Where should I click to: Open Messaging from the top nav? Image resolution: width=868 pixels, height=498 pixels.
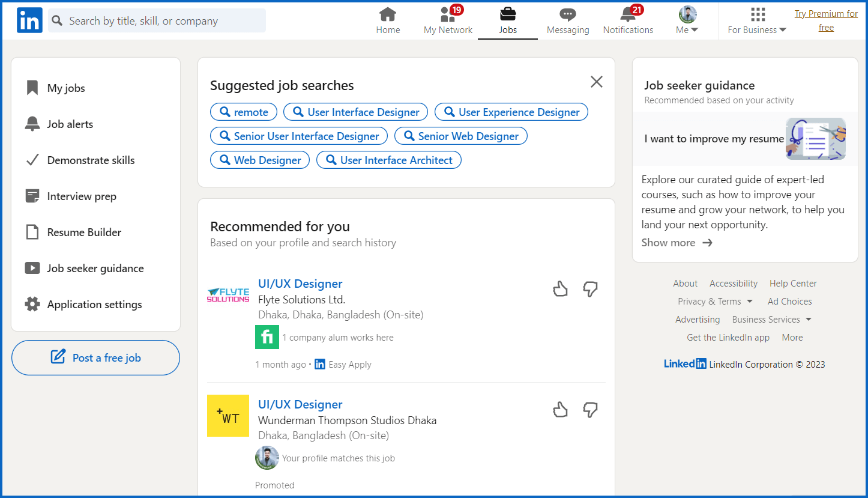click(x=568, y=21)
